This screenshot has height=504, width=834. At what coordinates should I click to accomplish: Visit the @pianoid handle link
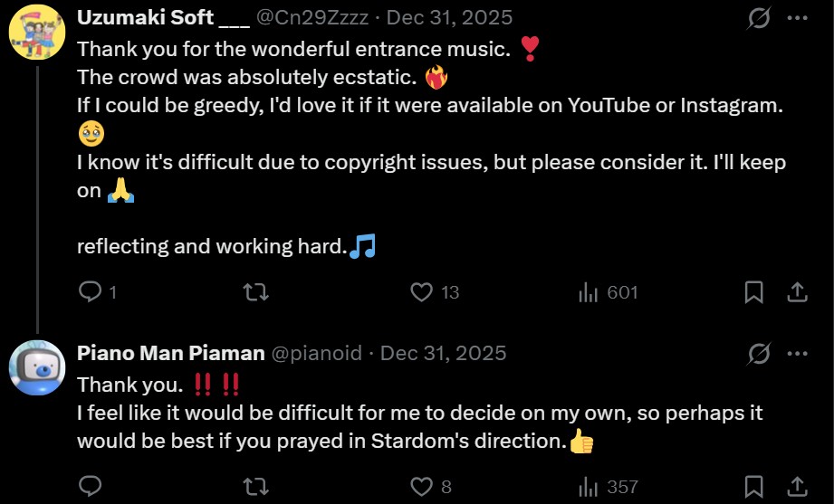(317, 353)
